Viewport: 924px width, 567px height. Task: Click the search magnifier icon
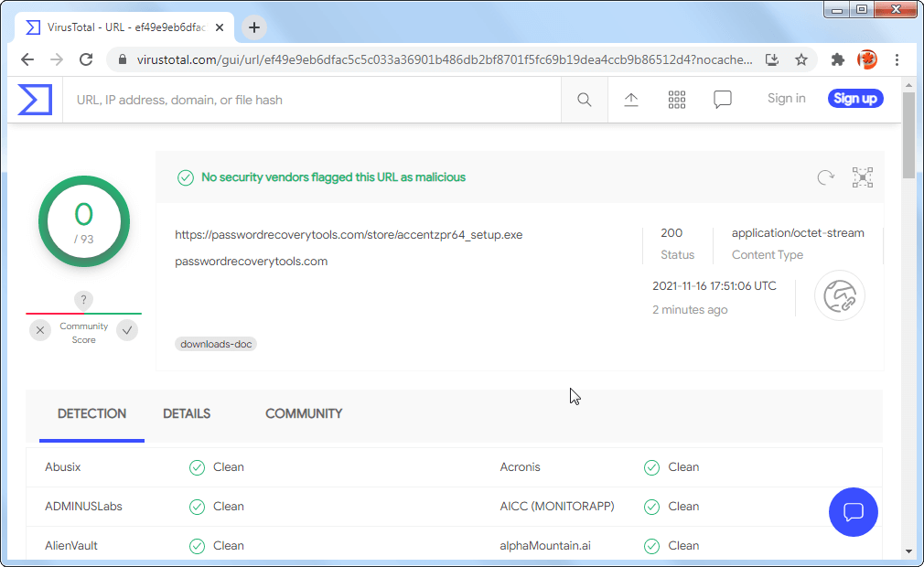coord(584,100)
